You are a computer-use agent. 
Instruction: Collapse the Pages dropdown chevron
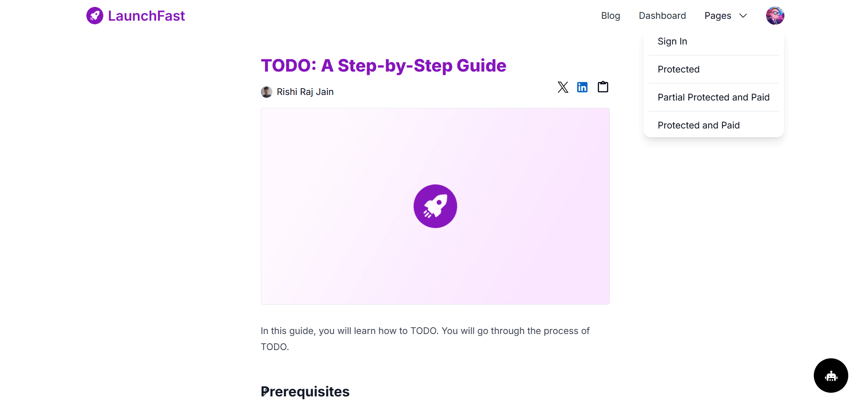point(743,16)
